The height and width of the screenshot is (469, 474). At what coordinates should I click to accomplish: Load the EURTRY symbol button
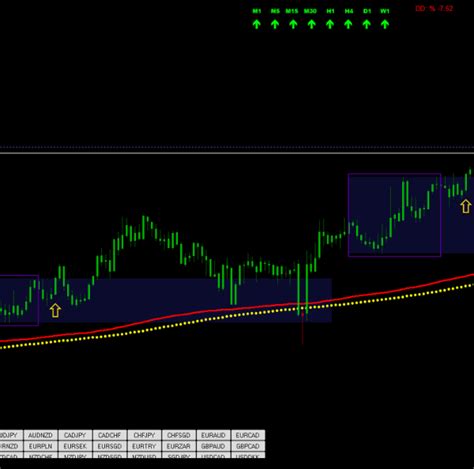(144, 446)
